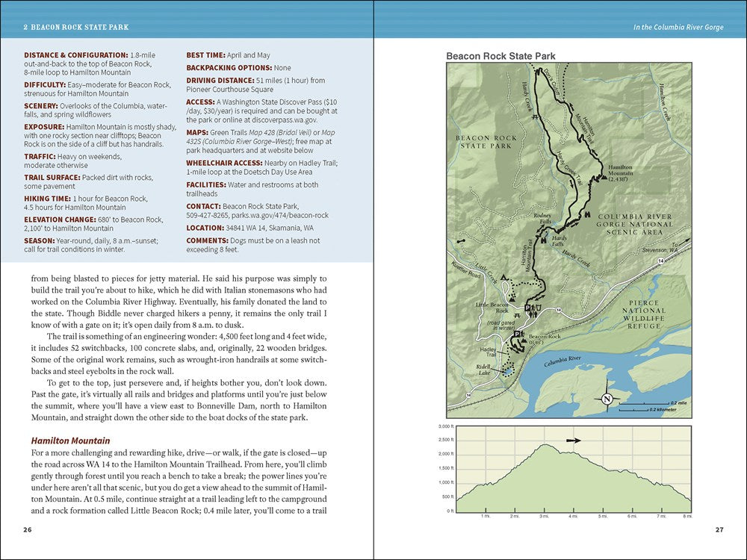
Task: Click the route 14 shield right of upper parking
Action: 559,310
